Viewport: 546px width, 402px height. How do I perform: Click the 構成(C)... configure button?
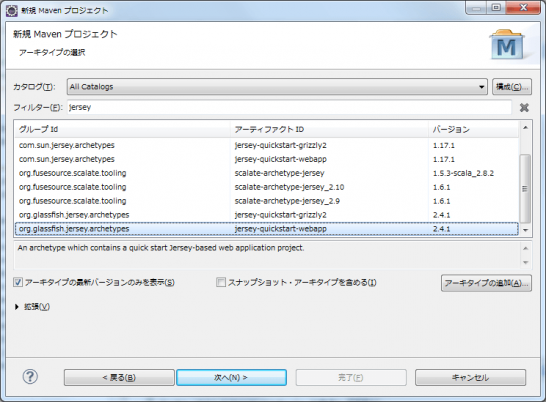point(512,87)
